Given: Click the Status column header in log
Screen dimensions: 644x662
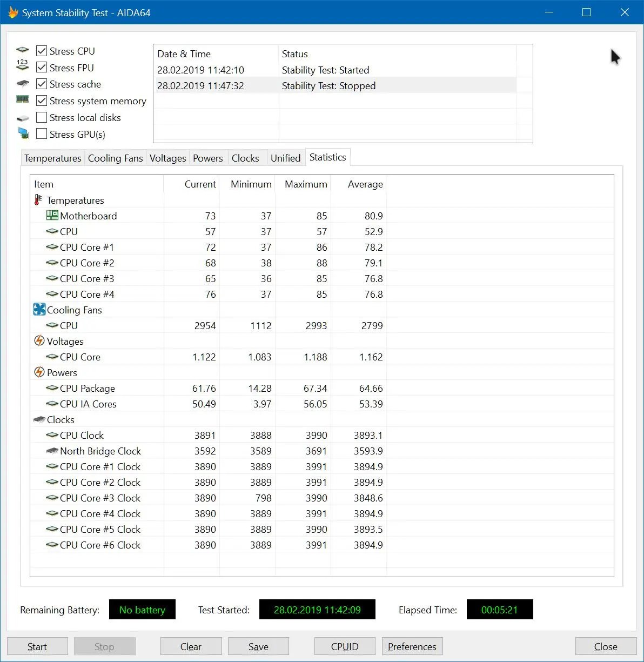Looking at the screenshot, I should [398, 54].
